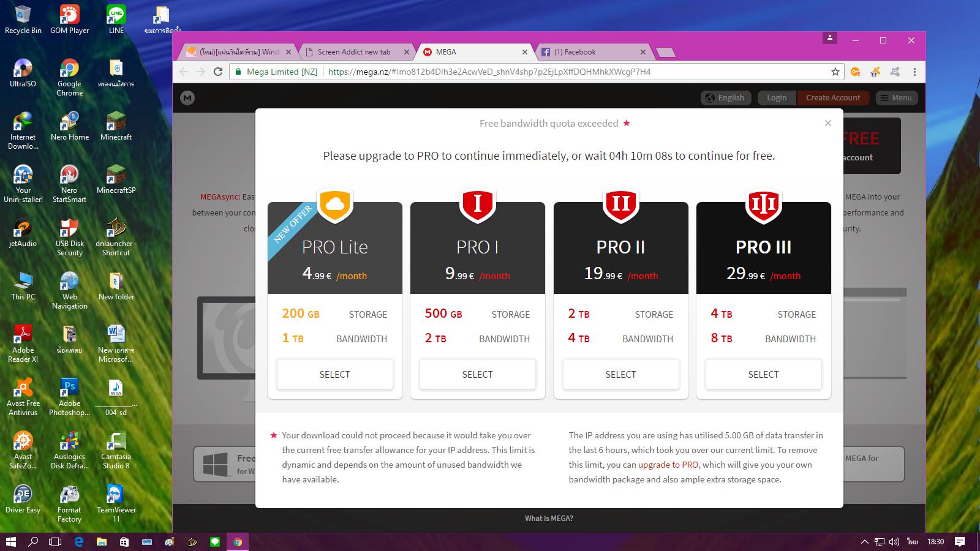Pick the PRO II plan SELECT button

[620, 374]
